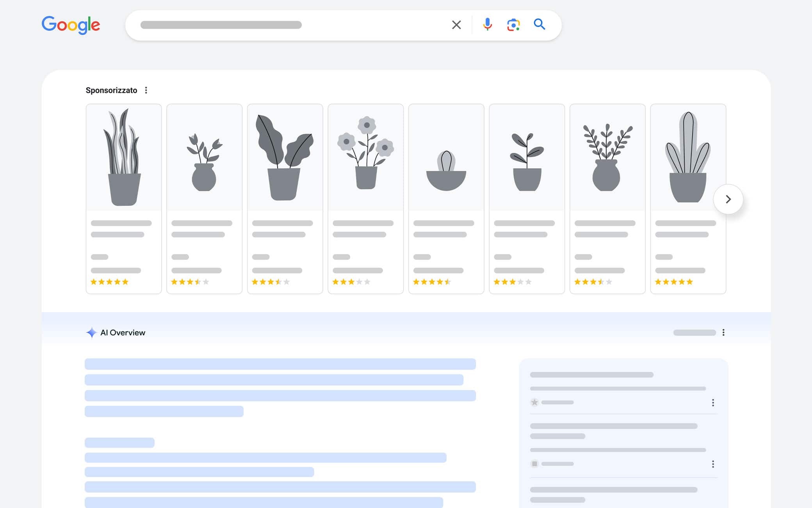
Task: Open the three-dot menu in the AI Overview header
Action: click(x=723, y=332)
